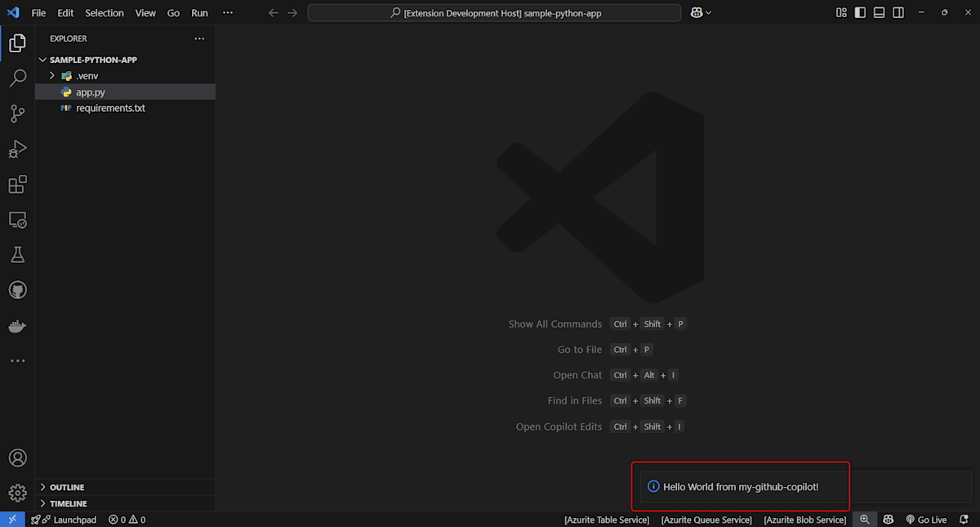Screen dimensions: 980x527
Task: Open the Accounts menu icon
Action: (17, 458)
